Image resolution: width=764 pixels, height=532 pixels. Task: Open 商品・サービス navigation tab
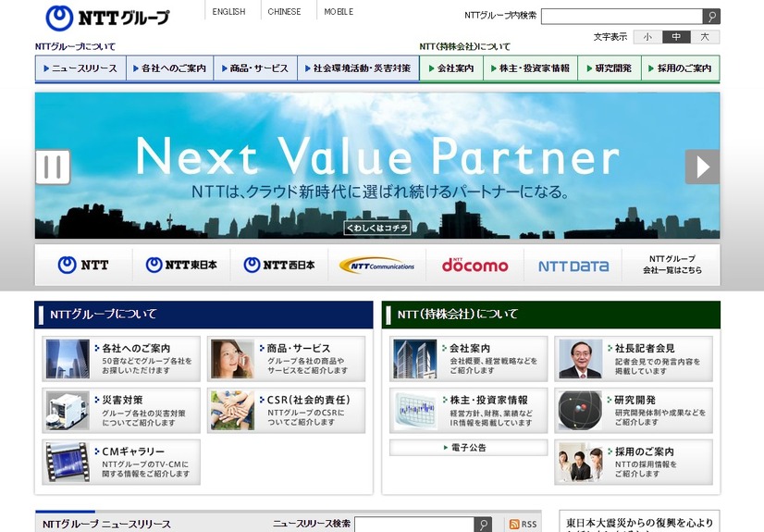pos(255,68)
